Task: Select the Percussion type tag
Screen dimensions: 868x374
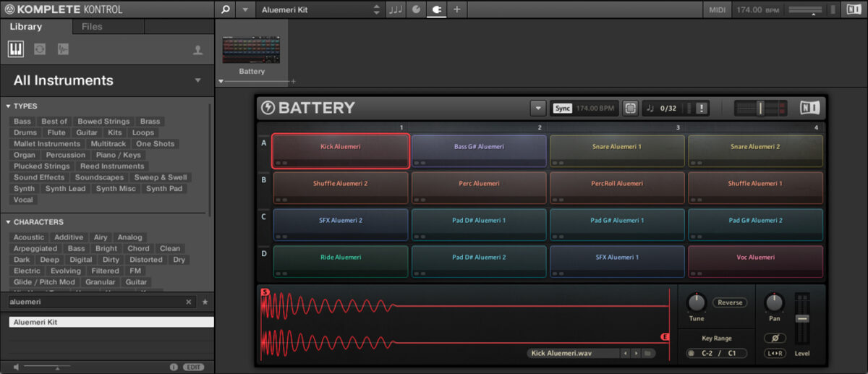Action: pyautogui.click(x=66, y=156)
